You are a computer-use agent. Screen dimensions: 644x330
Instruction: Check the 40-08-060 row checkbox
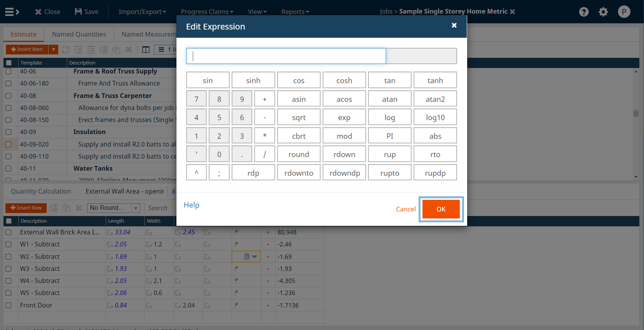[x=9, y=108]
